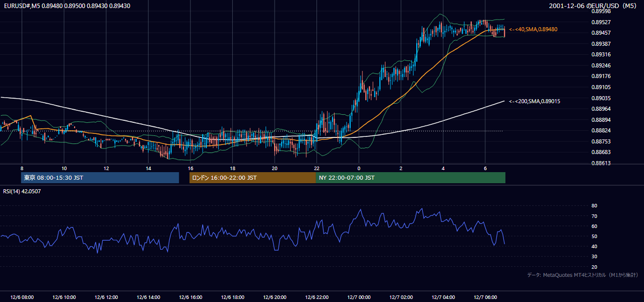644x302 pixels.
Task: Click price axis value 0.89316
Action: (x=601, y=54)
